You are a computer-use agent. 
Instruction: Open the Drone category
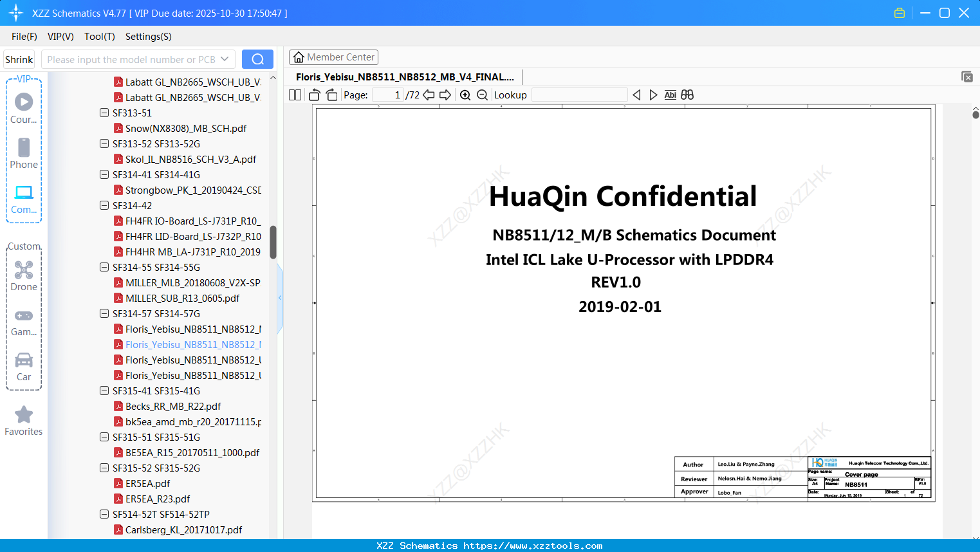[x=24, y=275]
